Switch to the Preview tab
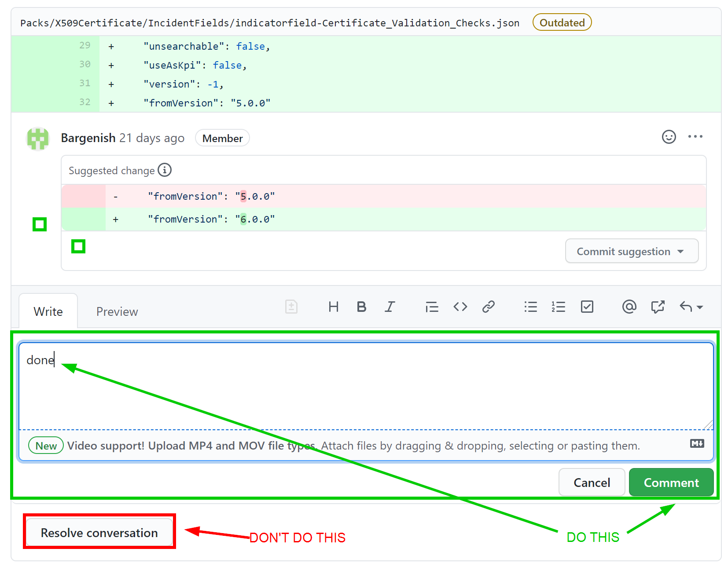 pos(117,311)
